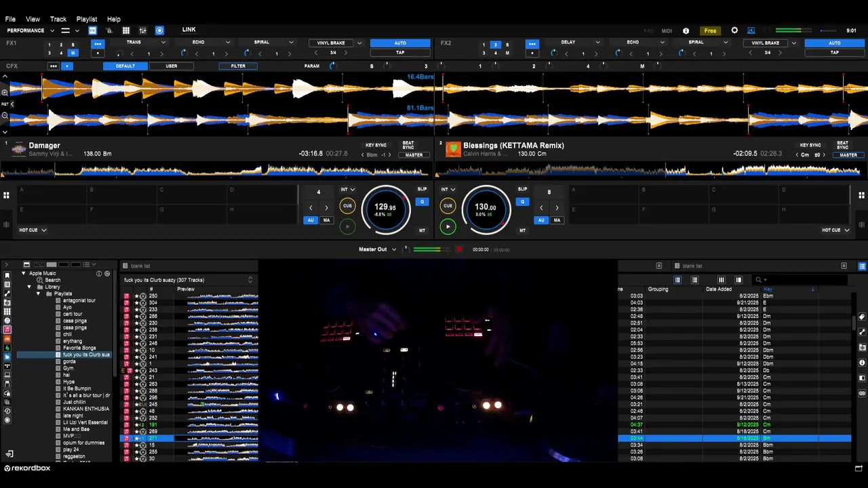
Task: Toggle deck 1 quantize Q button
Action: click(422, 202)
